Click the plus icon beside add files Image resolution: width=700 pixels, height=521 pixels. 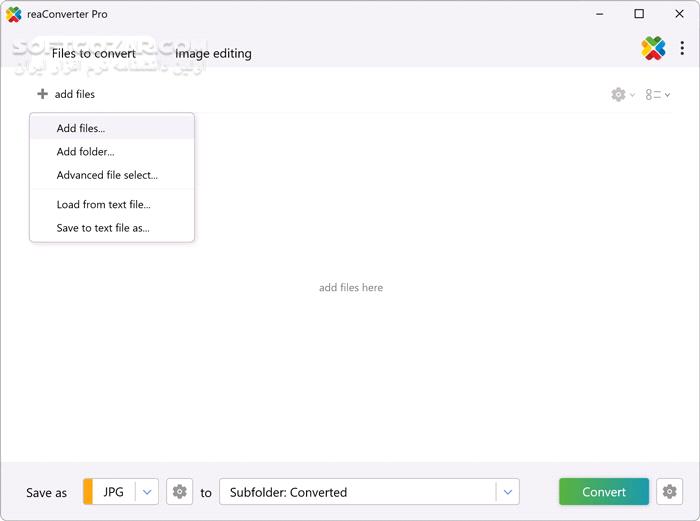(x=42, y=94)
